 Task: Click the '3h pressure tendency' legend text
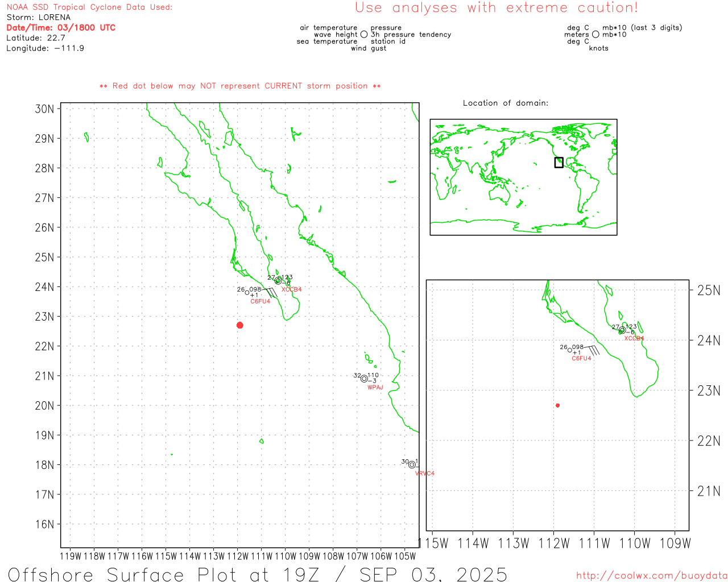(x=411, y=35)
